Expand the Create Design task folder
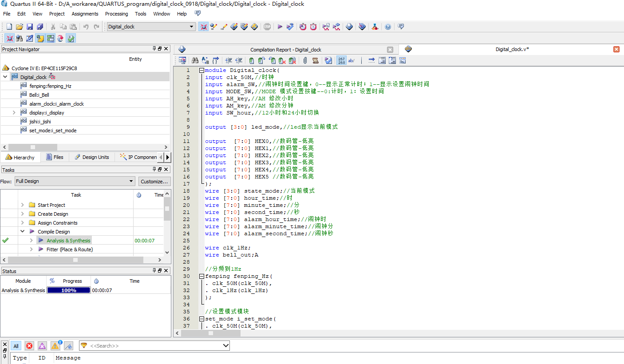This screenshot has width=624, height=364. [23, 214]
